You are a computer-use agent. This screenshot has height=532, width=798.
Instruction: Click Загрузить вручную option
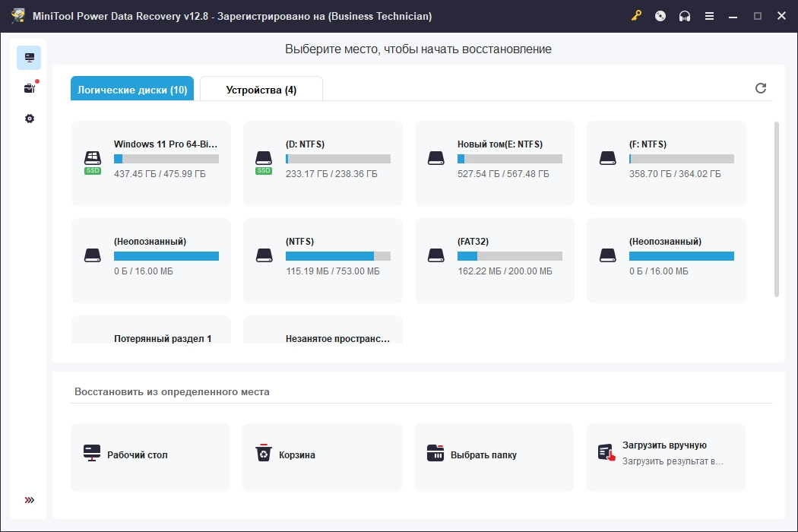(x=666, y=458)
